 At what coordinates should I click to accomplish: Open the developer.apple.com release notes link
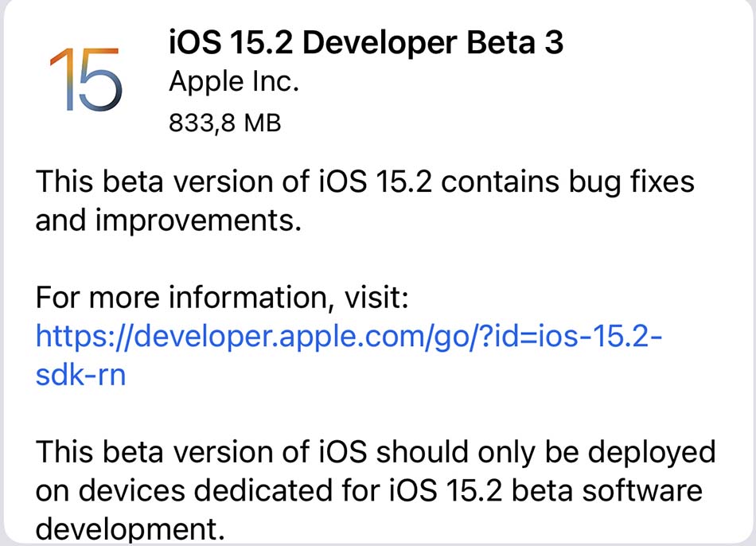pyautogui.click(x=349, y=354)
